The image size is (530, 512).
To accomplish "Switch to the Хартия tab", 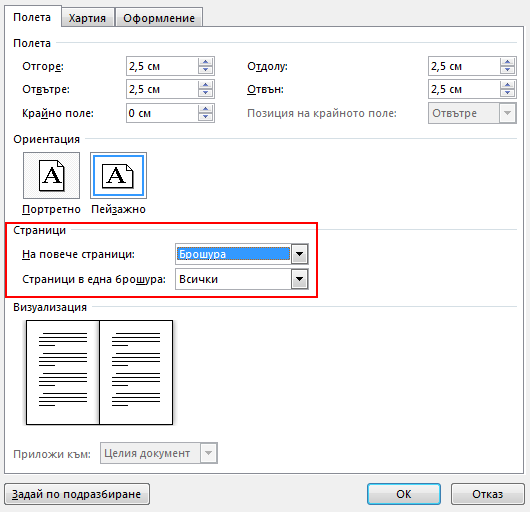I will point(87,18).
